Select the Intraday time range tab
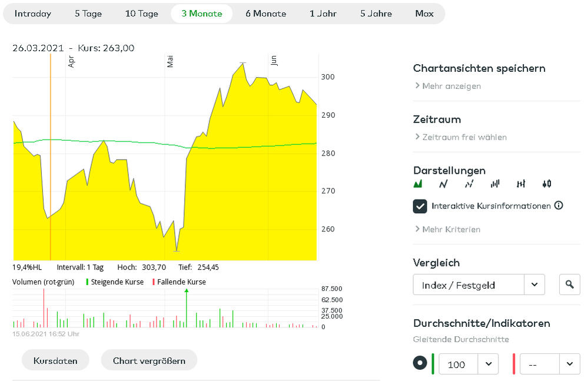This screenshot has height=381, width=588. tap(34, 13)
